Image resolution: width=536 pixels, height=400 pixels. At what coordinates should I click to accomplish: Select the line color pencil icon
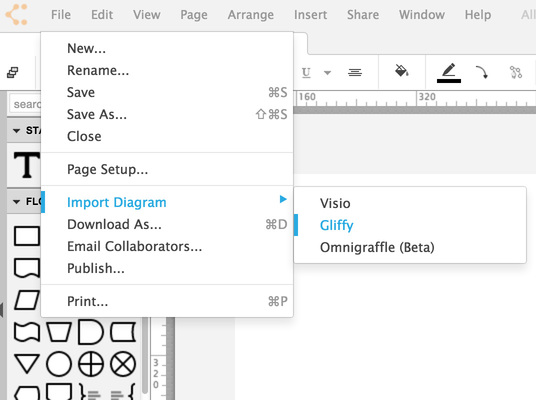[448, 69]
